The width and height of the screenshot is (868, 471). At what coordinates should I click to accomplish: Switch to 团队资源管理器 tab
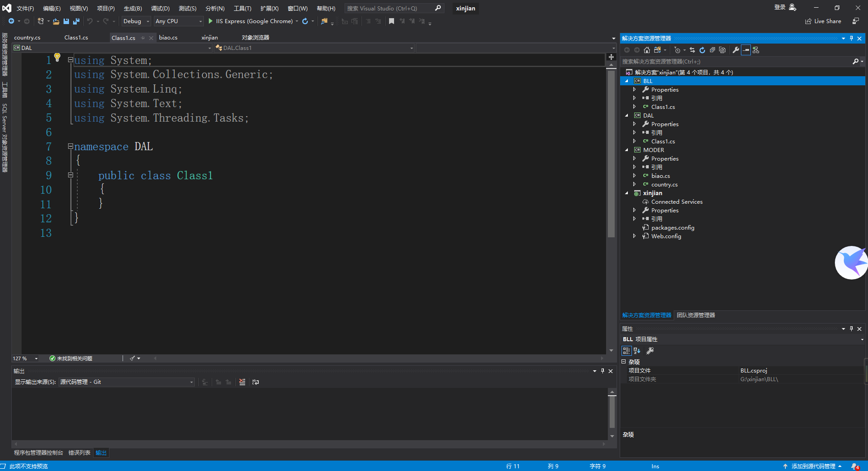click(x=696, y=315)
